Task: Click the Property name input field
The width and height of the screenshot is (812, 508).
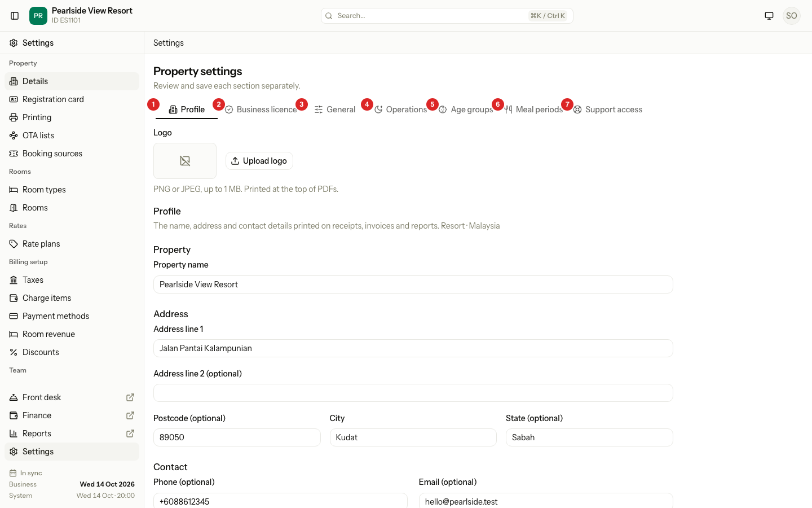Action: (x=413, y=284)
